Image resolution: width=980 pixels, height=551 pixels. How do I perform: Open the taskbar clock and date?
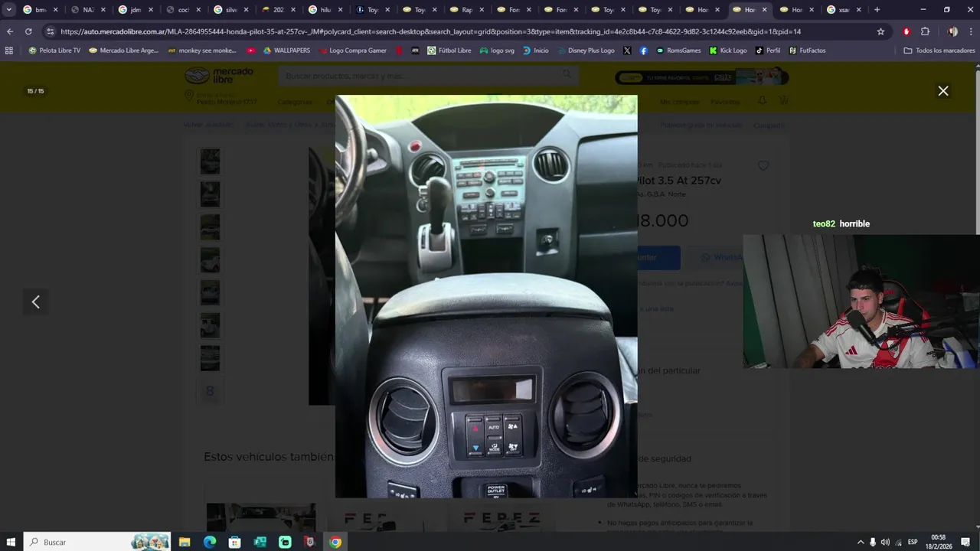[939, 542]
